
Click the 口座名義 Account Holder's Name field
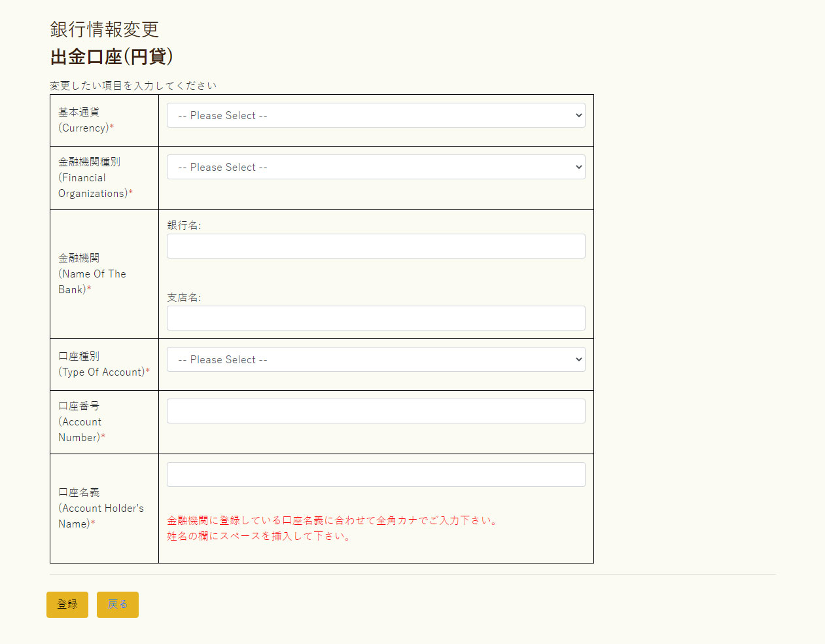(x=376, y=474)
